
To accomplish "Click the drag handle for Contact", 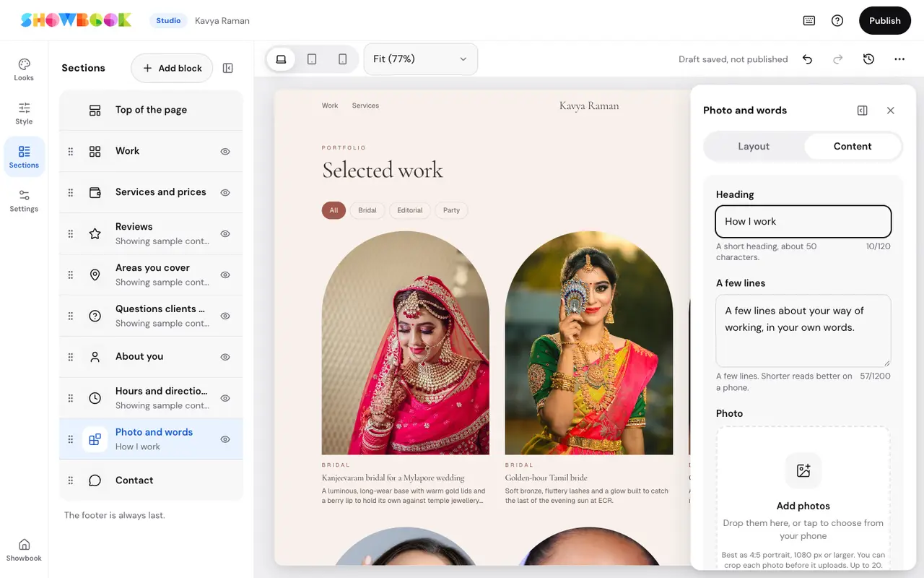I will (71, 480).
